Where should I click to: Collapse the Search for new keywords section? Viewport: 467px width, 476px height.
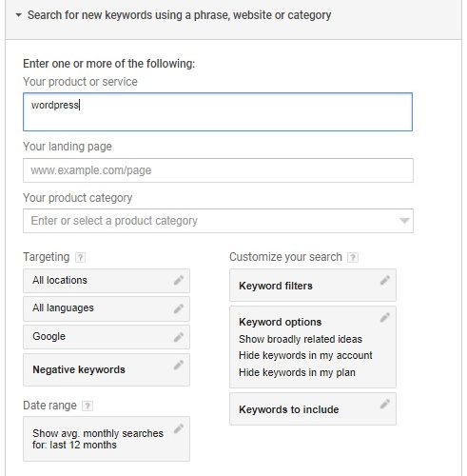tap(19, 15)
